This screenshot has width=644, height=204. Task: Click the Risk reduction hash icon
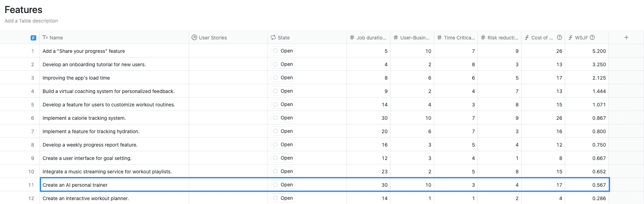[483, 37]
